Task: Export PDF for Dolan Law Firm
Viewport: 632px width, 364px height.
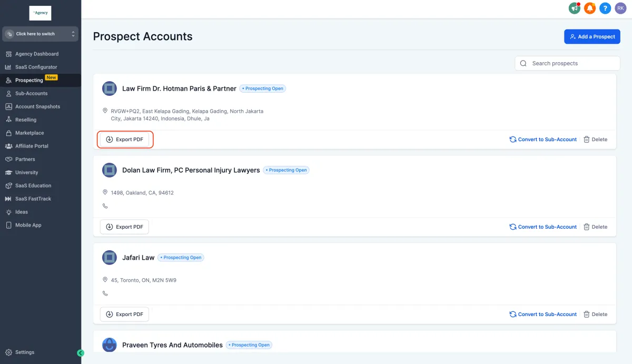Action: pos(124,227)
